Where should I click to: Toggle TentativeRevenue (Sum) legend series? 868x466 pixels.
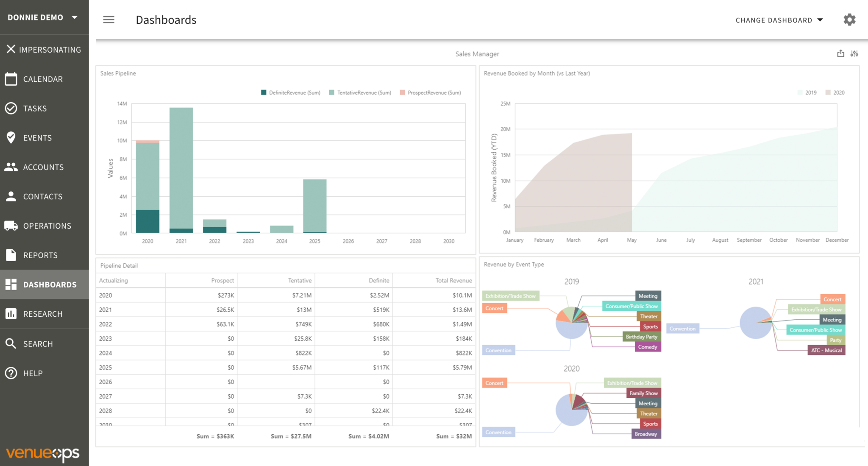(x=364, y=92)
